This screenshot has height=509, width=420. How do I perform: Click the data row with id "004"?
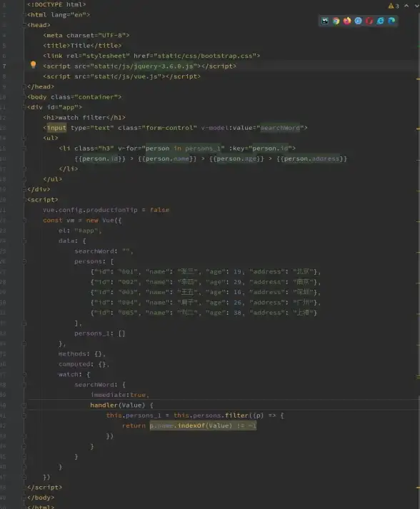(x=206, y=303)
